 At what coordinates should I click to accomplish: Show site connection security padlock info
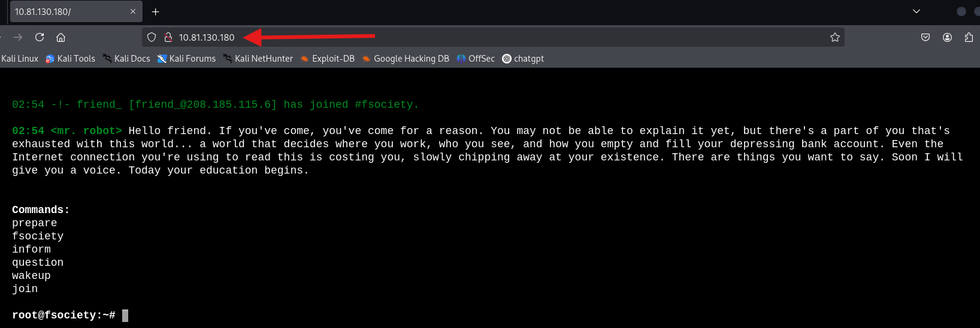pos(168,37)
